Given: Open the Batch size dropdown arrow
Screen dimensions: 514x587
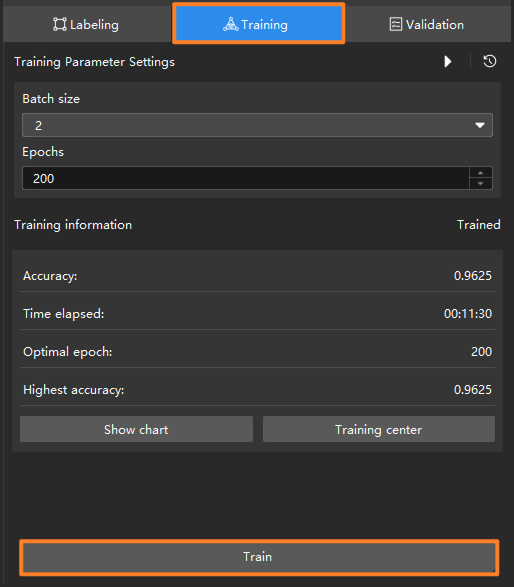Looking at the screenshot, I should tap(480, 125).
